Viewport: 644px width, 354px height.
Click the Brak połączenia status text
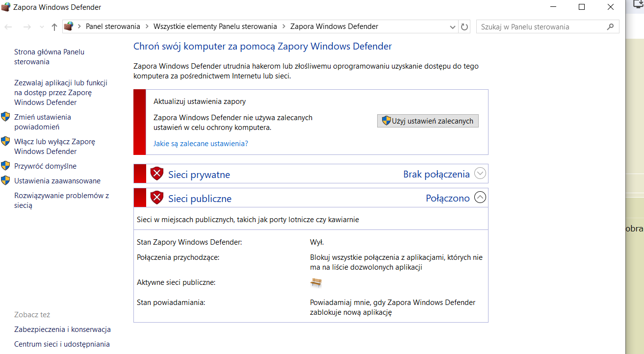(437, 174)
